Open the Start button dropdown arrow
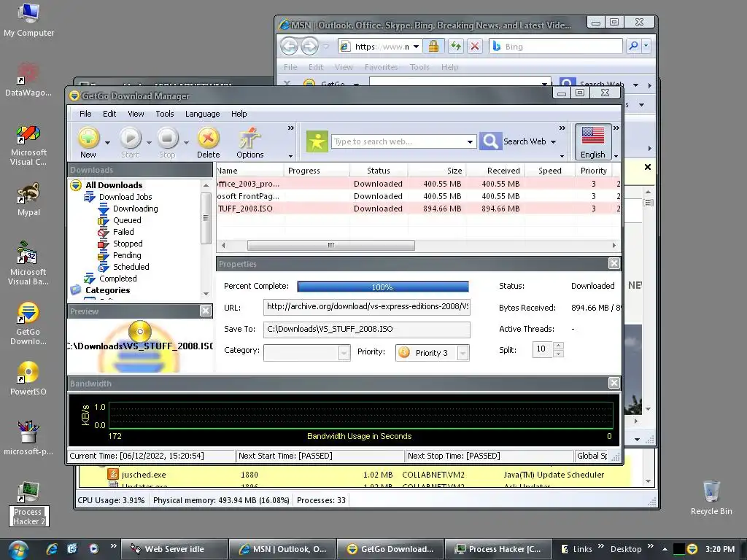Image resolution: width=747 pixels, height=560 pixels. (x=149, y=142)
